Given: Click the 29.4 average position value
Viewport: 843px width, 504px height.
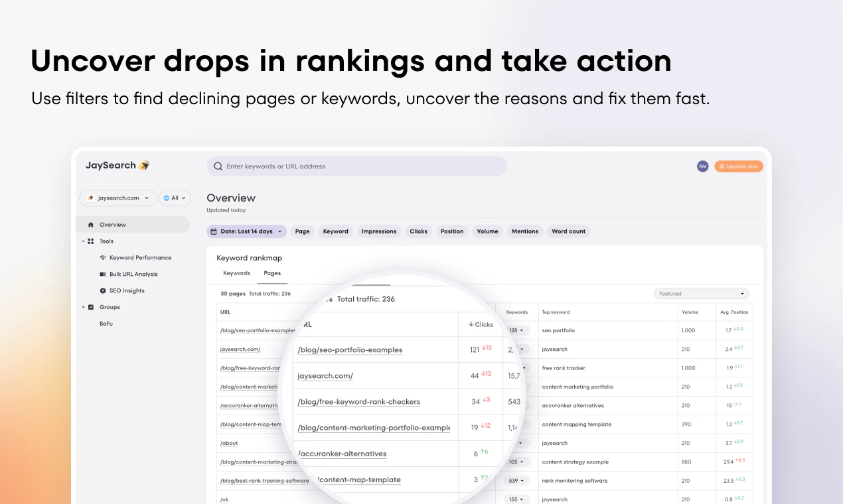Looking at the screenshot, I should coord(729,462).
